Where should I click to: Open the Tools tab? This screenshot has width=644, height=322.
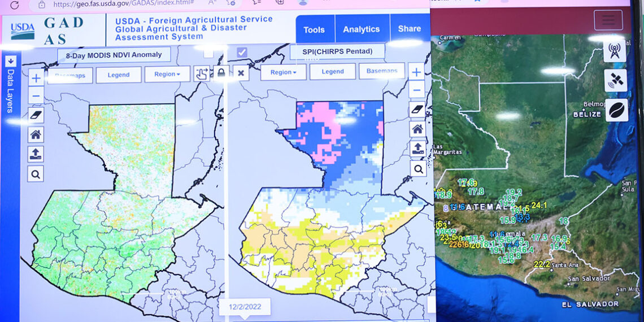(x=314, y=29)
